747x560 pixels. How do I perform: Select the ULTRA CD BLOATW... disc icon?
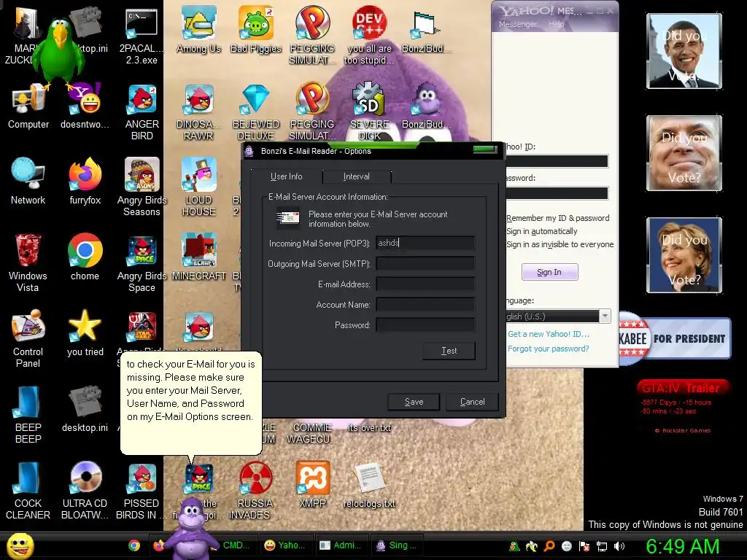(85, 491)
